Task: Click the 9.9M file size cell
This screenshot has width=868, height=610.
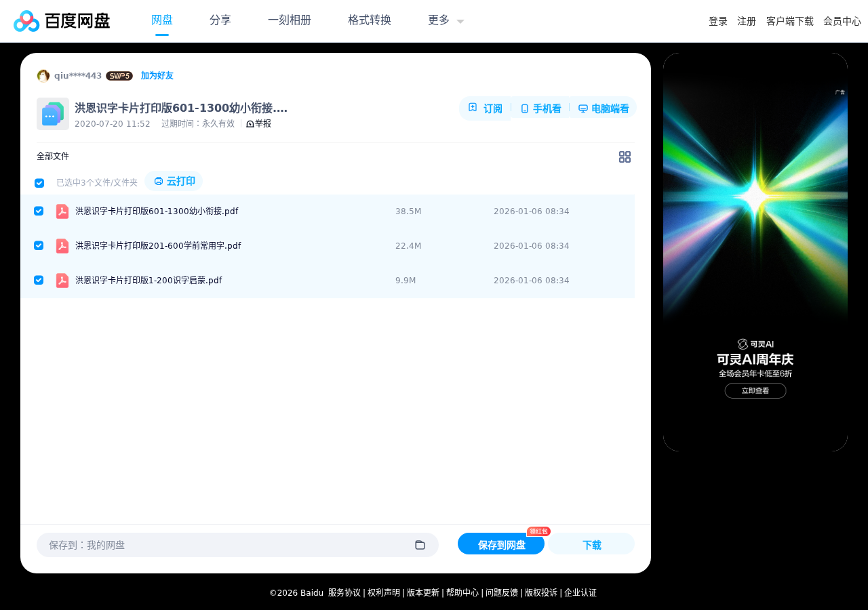Action: [406, 281]
